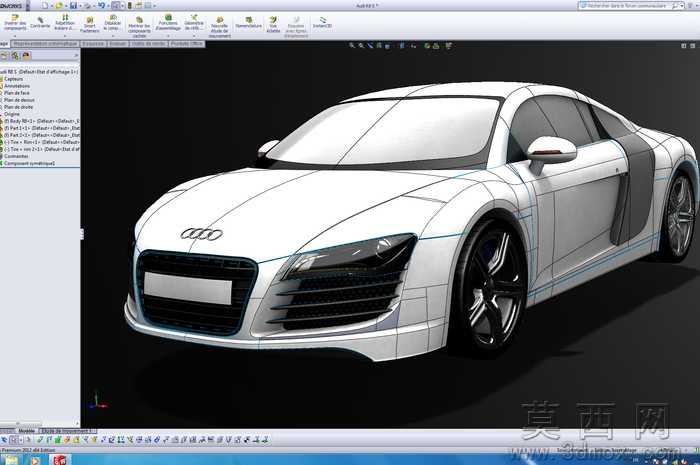Select Contraintes in the feature tree
700x465 pixels.
click(17, 156)
